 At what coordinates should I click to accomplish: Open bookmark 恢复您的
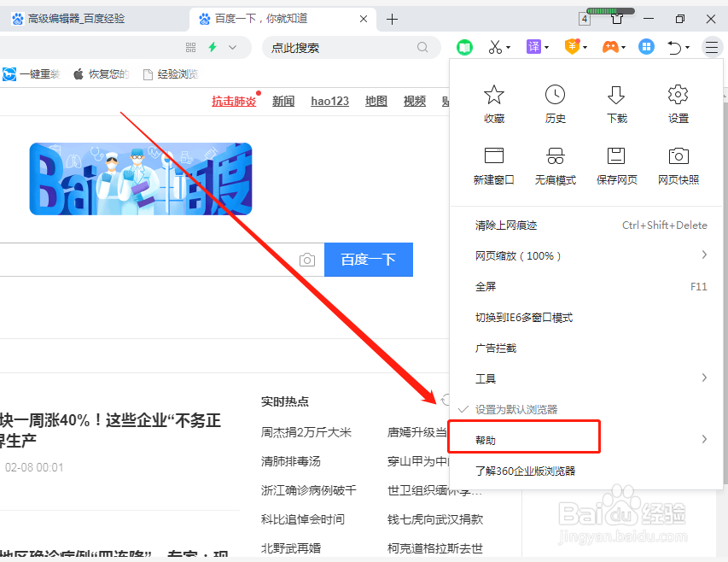(102, 74)
